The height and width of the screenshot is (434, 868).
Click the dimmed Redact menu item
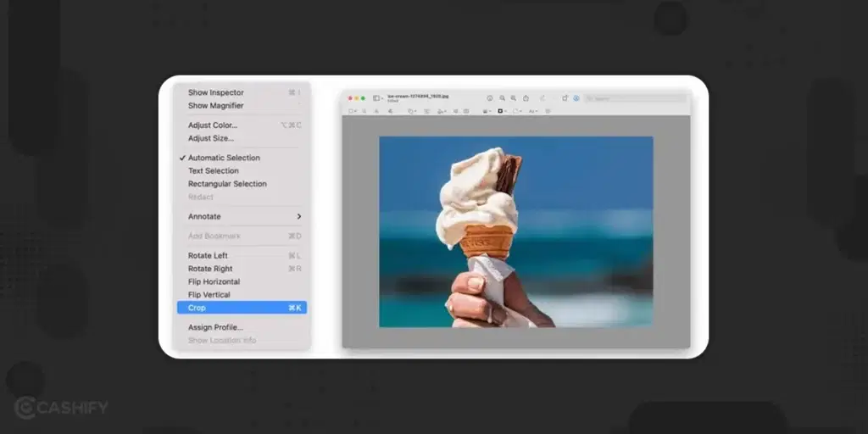(x=242, y=197)
